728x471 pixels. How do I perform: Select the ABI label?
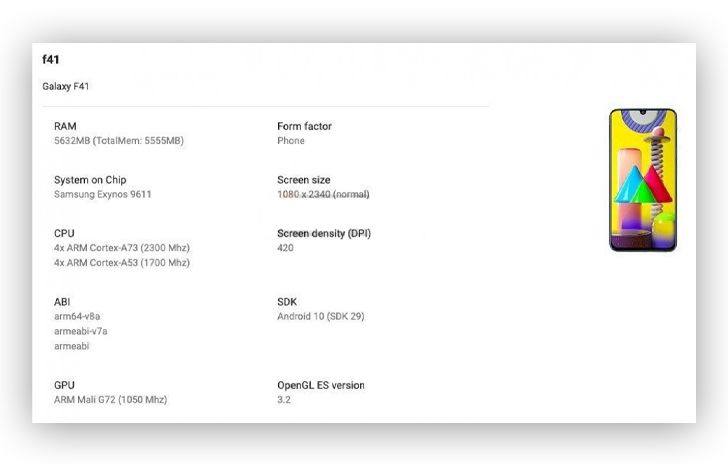pos(62,302)
